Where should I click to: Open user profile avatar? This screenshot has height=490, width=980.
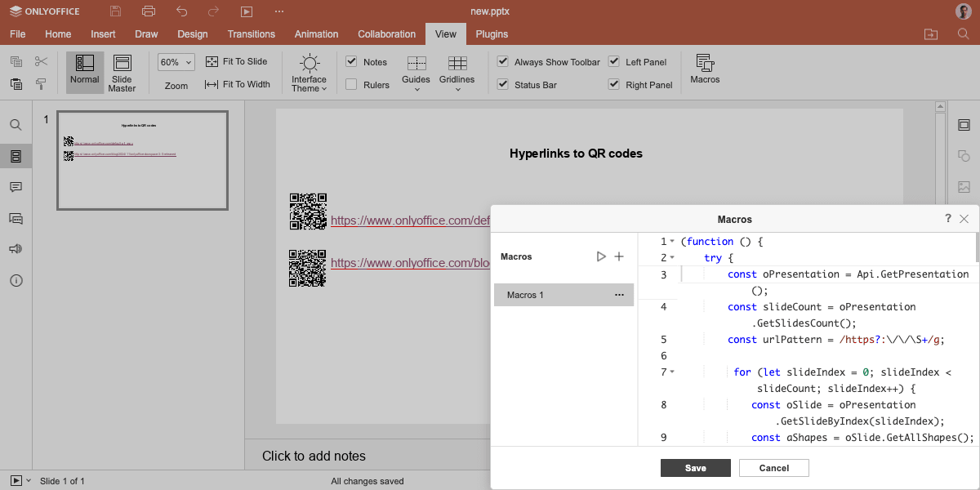[x=963, y=11]
